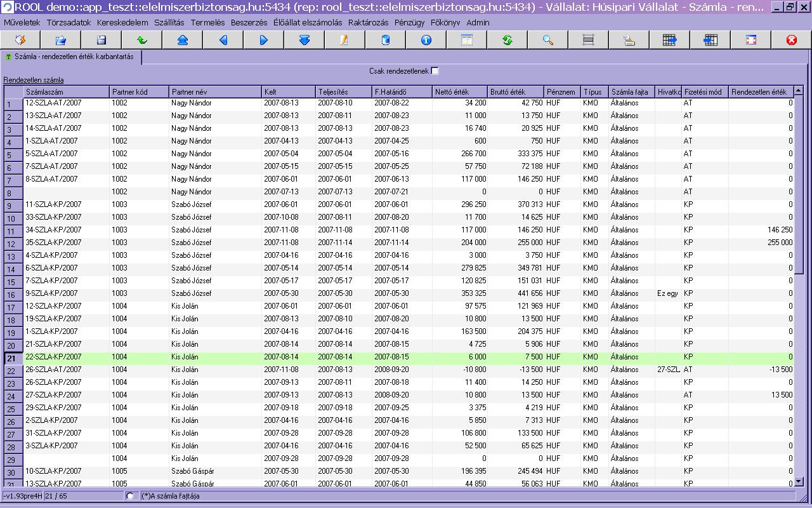Click the green undo arrow icon
The image size is (812, 508).
coord(141,40)
